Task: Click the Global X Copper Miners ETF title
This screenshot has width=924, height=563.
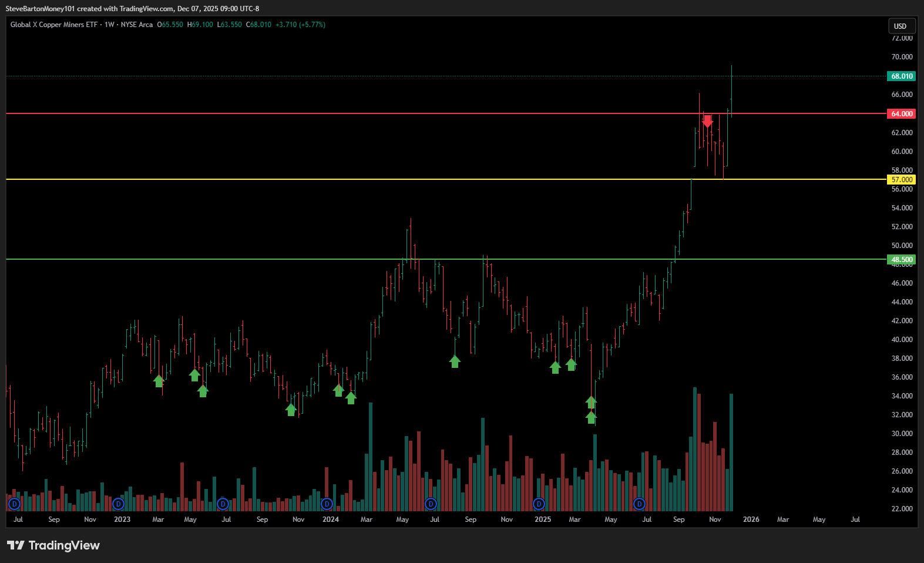Action: pyautogui.click(x=54, y=25)
